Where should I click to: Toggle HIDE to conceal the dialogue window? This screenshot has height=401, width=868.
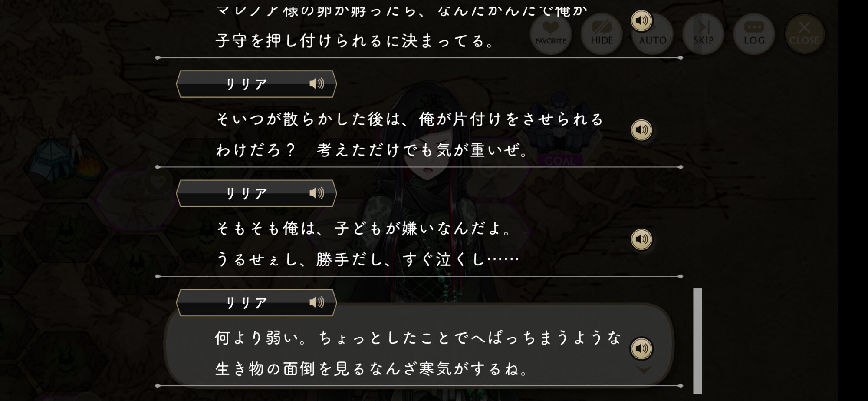602,34
